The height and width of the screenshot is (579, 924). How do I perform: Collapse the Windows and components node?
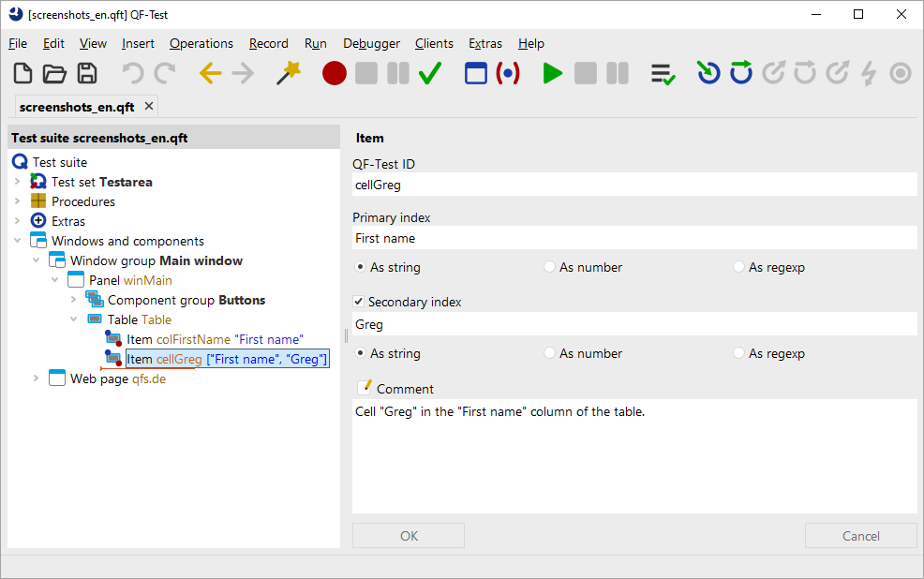pos(18,241)
